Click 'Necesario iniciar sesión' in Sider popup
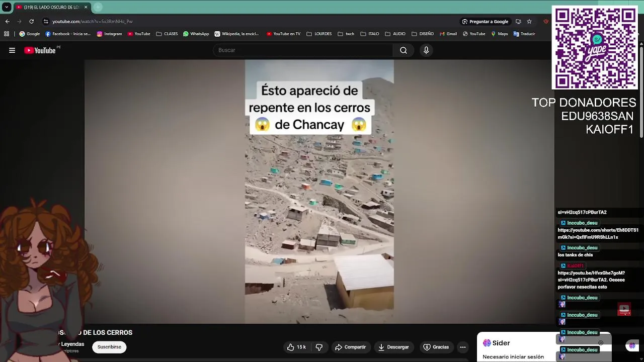The width and height of the screenshot is (644, 362). [513, 357]
